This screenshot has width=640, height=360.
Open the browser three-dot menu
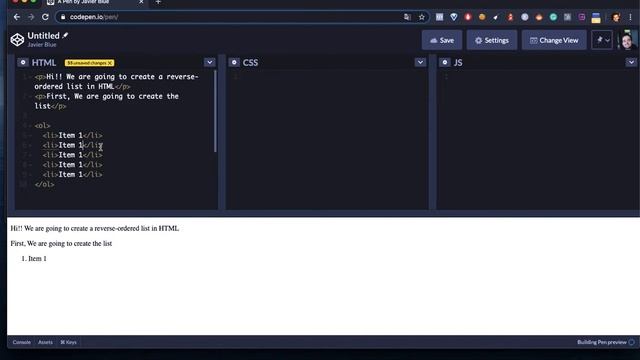point(631,17)
